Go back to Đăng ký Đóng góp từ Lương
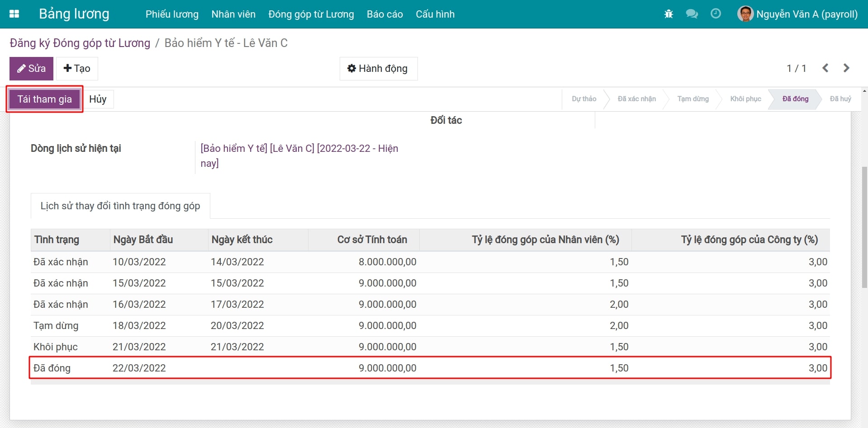Image resolution: width=868 pixels, height=428 pixels. click(x=80, y=43)
